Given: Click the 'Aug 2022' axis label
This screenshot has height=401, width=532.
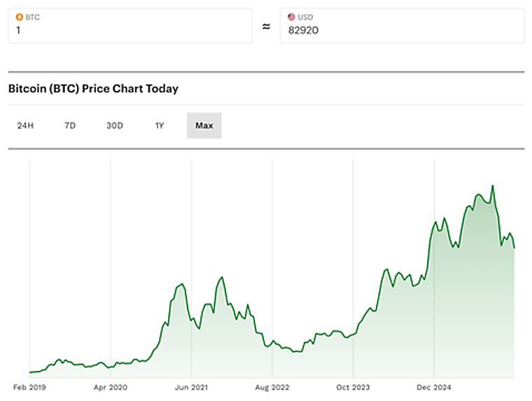Looking at the screenshot, I should [272, 387].
